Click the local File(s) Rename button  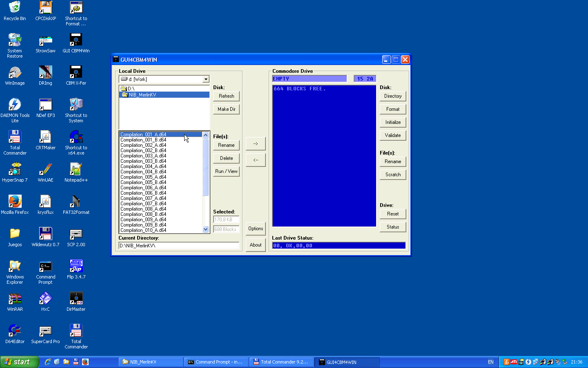(x=226, y=145)
